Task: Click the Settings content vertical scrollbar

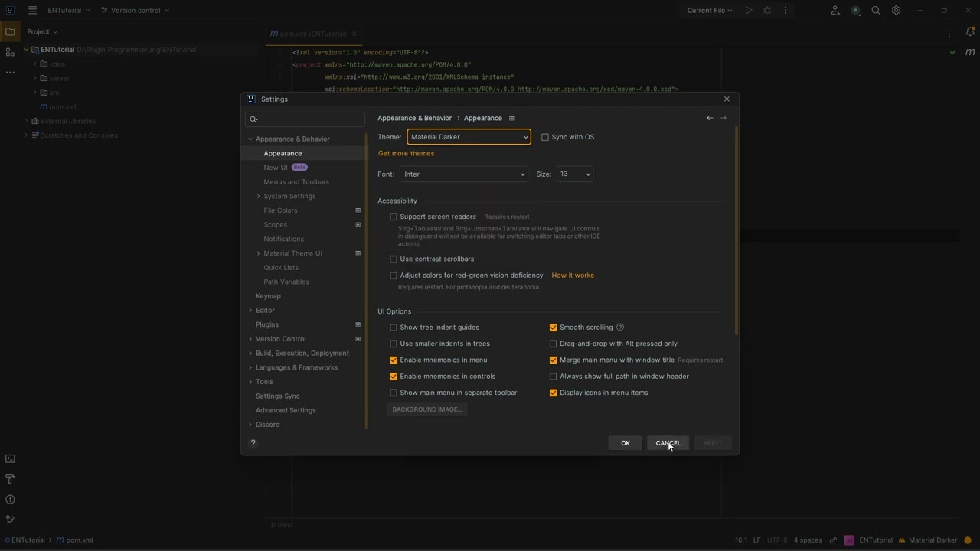Action: pos(737,230)
